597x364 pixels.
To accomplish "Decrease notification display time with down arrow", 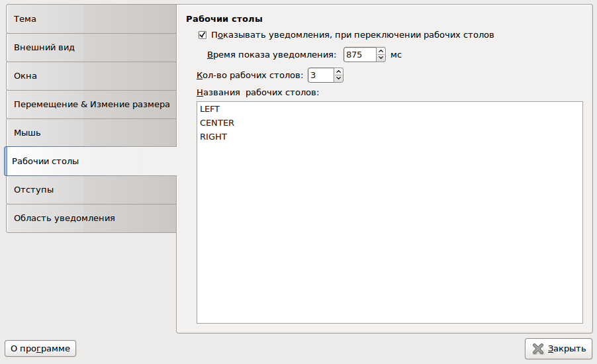I will point(381,58).
